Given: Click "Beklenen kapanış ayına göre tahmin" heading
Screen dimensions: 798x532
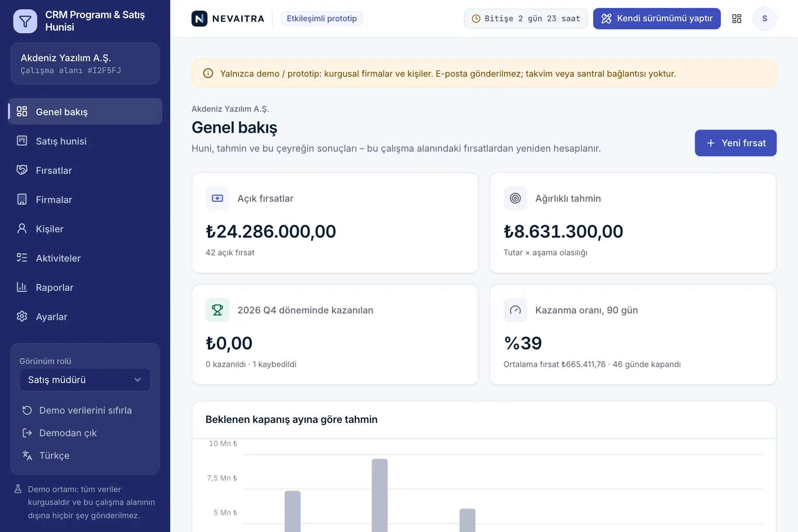Looking at the screenshot, I should [292, 419].
